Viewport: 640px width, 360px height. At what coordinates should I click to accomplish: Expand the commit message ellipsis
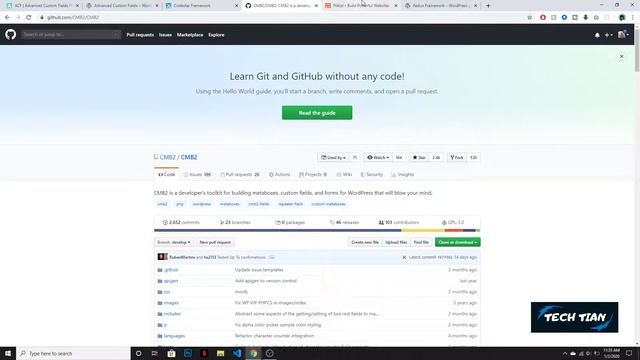[272, 258]
